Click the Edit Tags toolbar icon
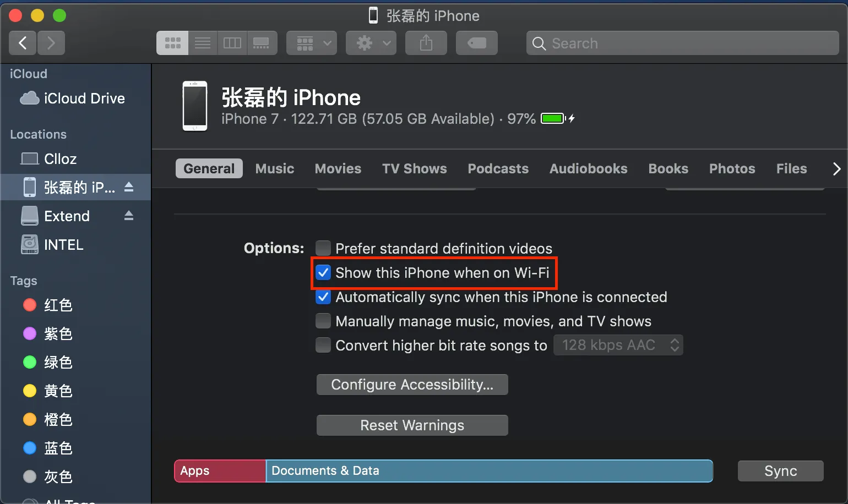The width and height of the screenshot is (848, 504). pyautogui.click(x=477, y=43)
